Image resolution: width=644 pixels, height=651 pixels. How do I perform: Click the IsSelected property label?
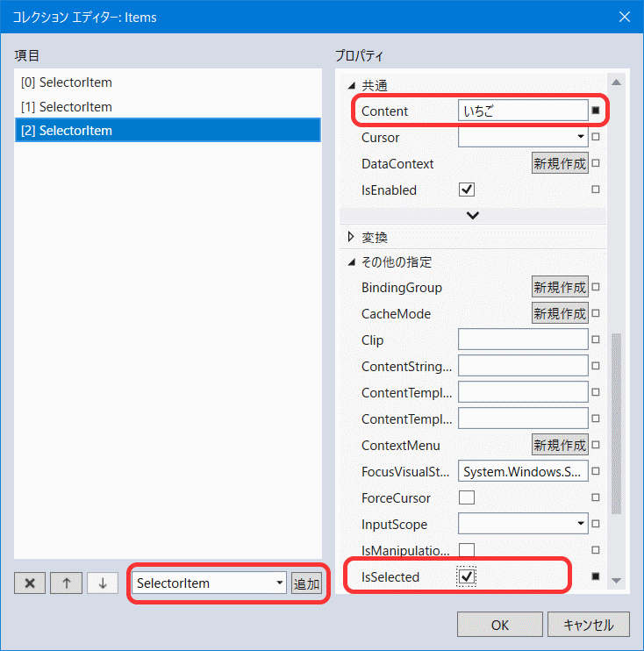(x=390, y=576)
